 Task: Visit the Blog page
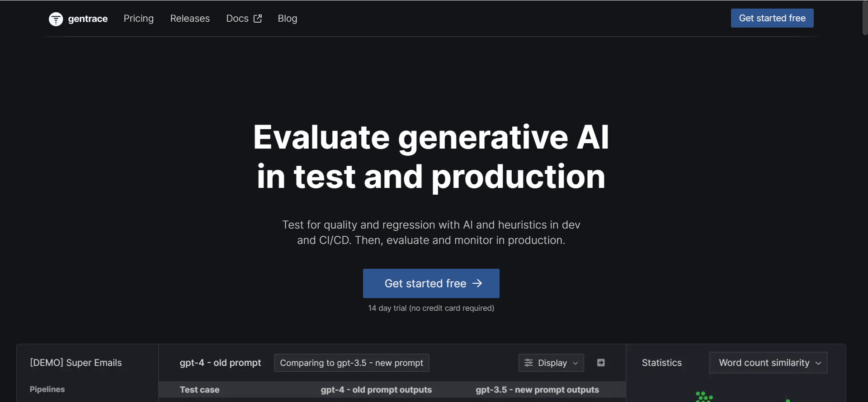(x=288, y=19)
